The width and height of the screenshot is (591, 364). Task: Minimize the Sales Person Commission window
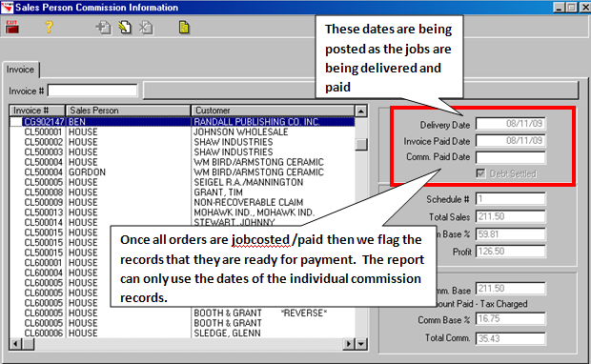560,8
